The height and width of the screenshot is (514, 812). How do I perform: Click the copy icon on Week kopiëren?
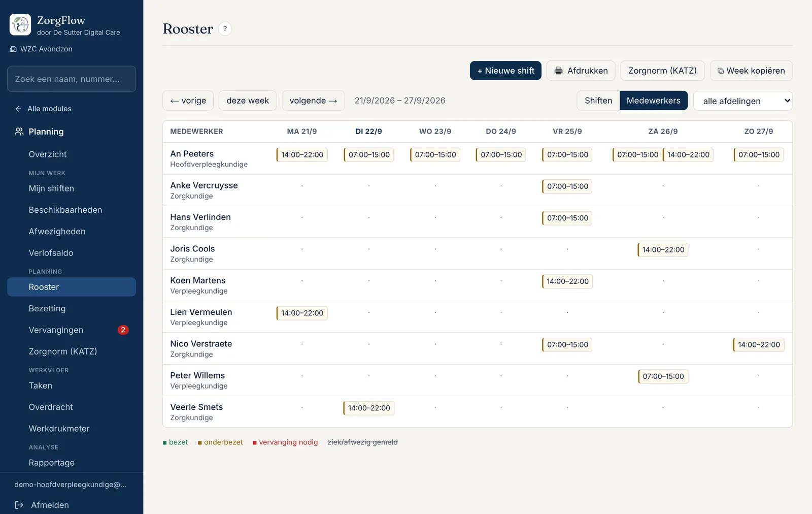click(x=720, y=71)
